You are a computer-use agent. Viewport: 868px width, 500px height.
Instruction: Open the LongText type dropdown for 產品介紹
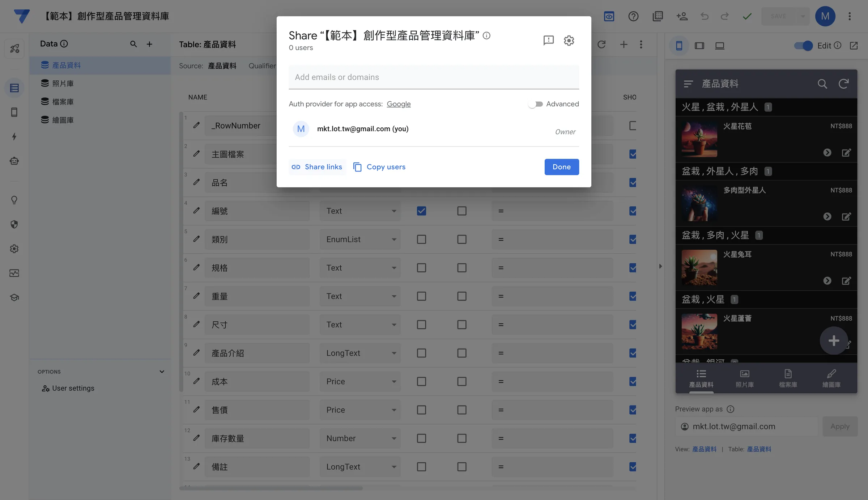pos(360,353)
